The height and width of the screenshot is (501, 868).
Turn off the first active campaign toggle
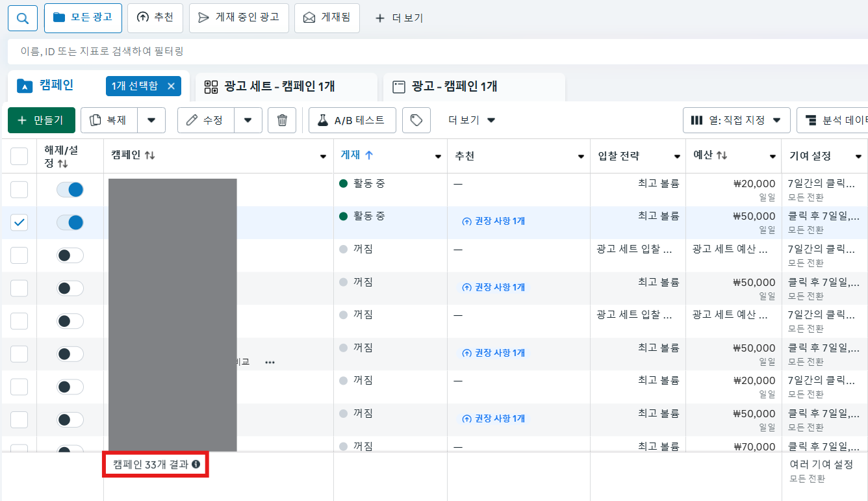coord(70,190)
